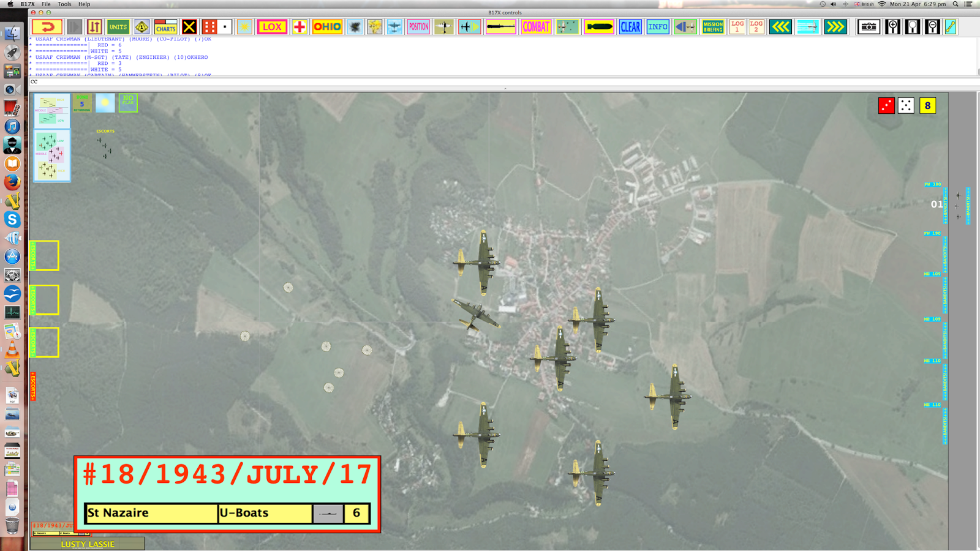This screenshot has width=980, height=551.
Task: Click the yellow diamond warning icon
Action: tap(141, 27)
